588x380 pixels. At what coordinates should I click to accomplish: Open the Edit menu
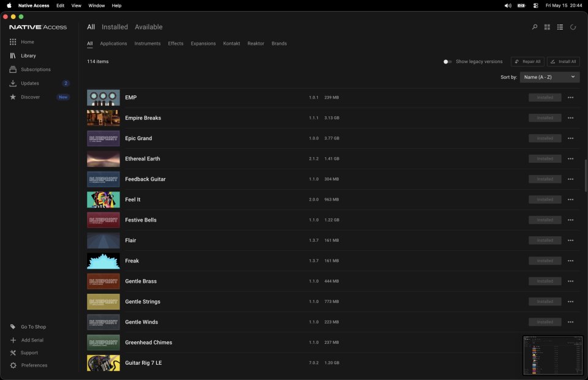[61, 6]
